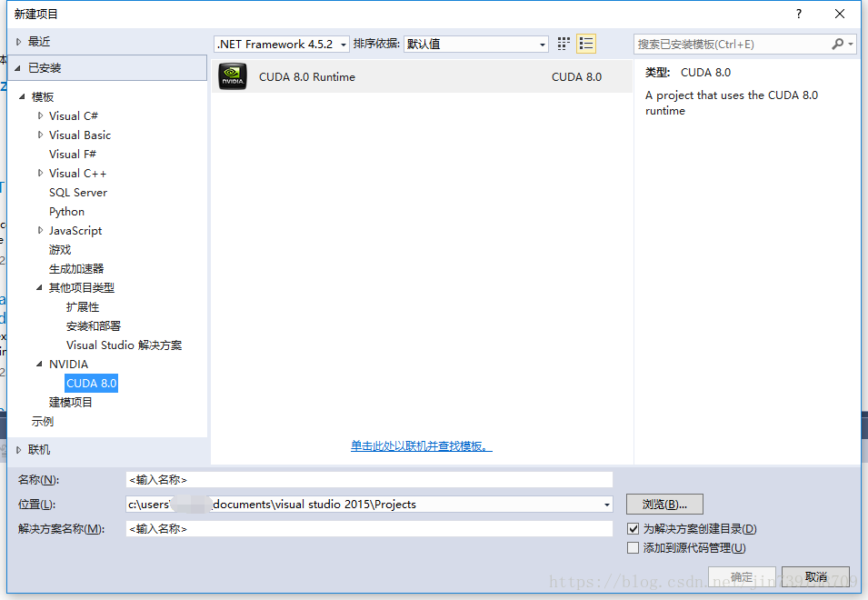The image size is (868, 600).
Task: Expand the JavaScript node arrow
Action: tap(40, 230)
